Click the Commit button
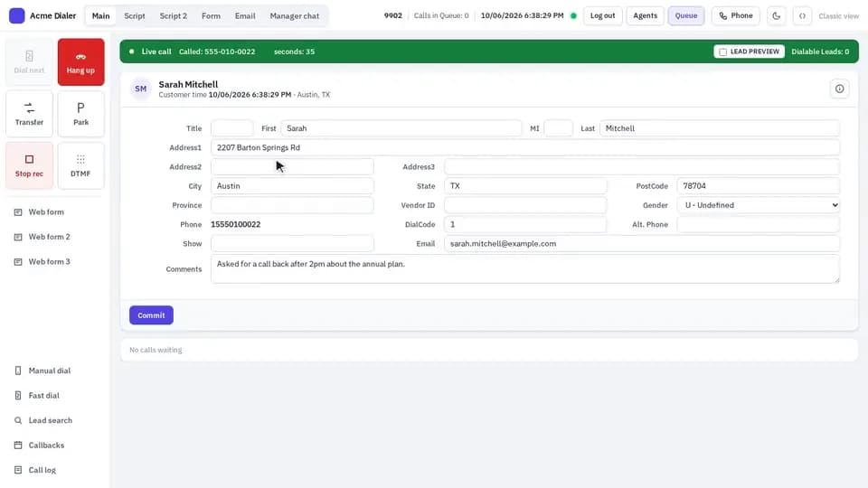This screenshot has width=868, height=488. click(151, 315)
